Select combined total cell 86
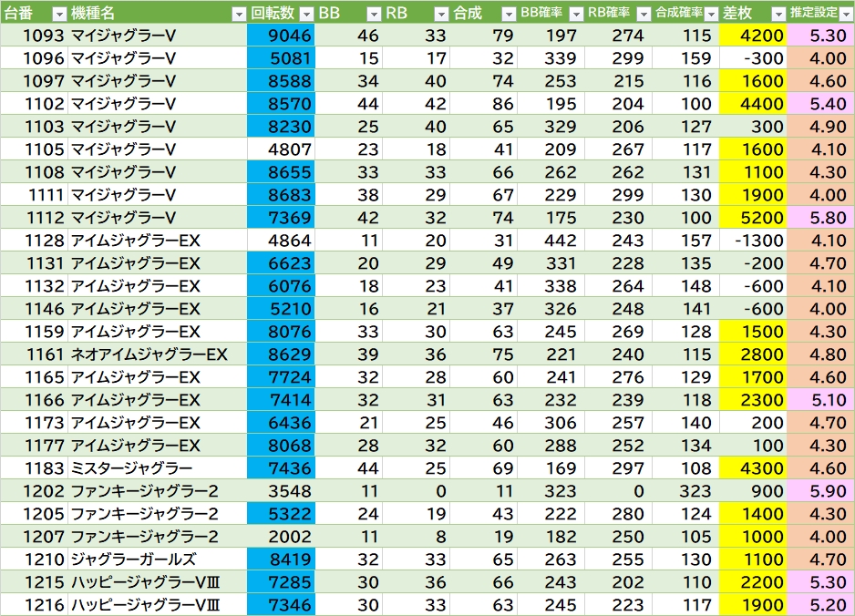Viewport: 855px width, 616px height. (x=483, y=104)
